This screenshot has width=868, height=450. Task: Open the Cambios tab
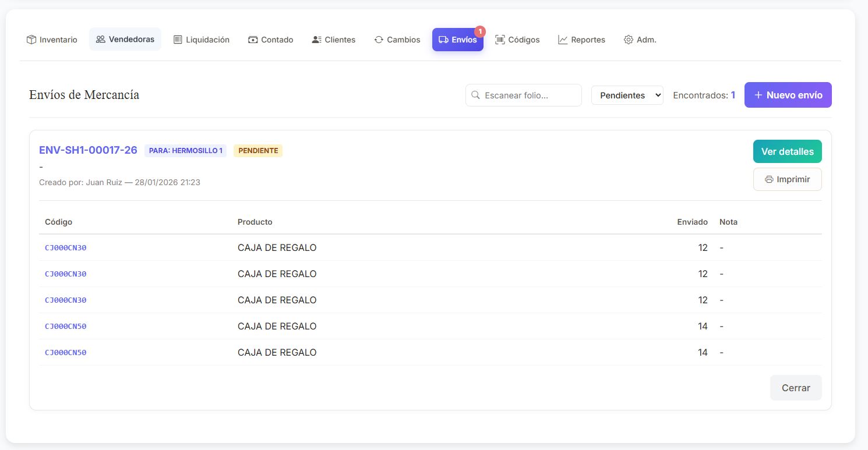pos(397,40)
